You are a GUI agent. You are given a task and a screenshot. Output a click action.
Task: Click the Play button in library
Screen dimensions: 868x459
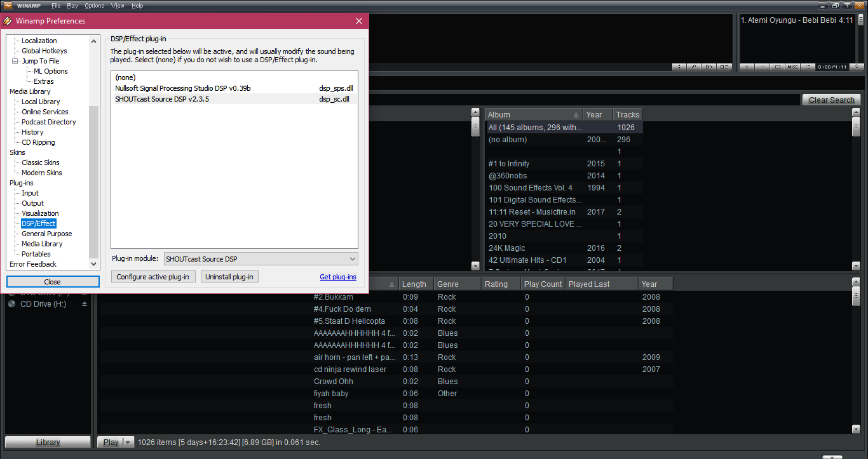click(111, 442)
